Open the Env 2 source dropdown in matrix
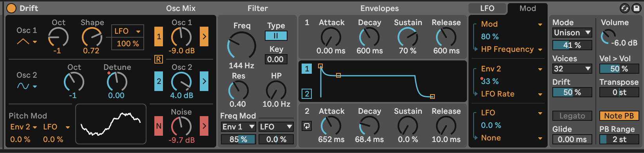644x153 pixels. tap(512, 69)
